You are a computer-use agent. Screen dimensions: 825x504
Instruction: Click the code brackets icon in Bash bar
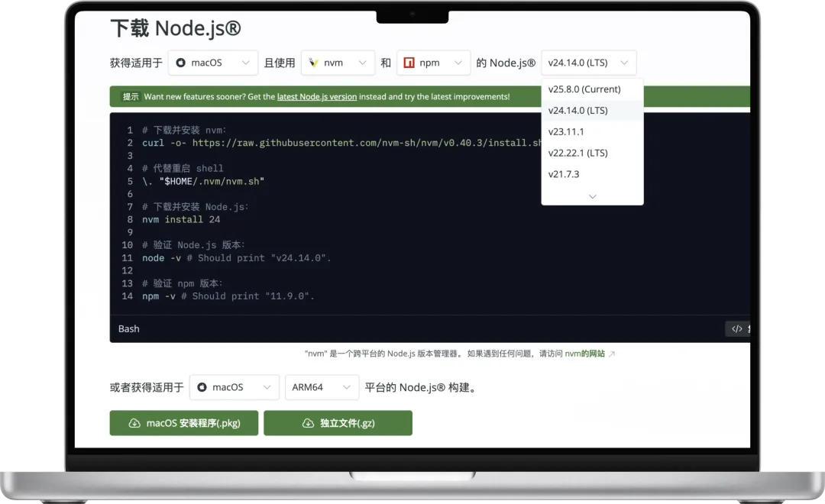pyautogui.click(x=736, y=329)
